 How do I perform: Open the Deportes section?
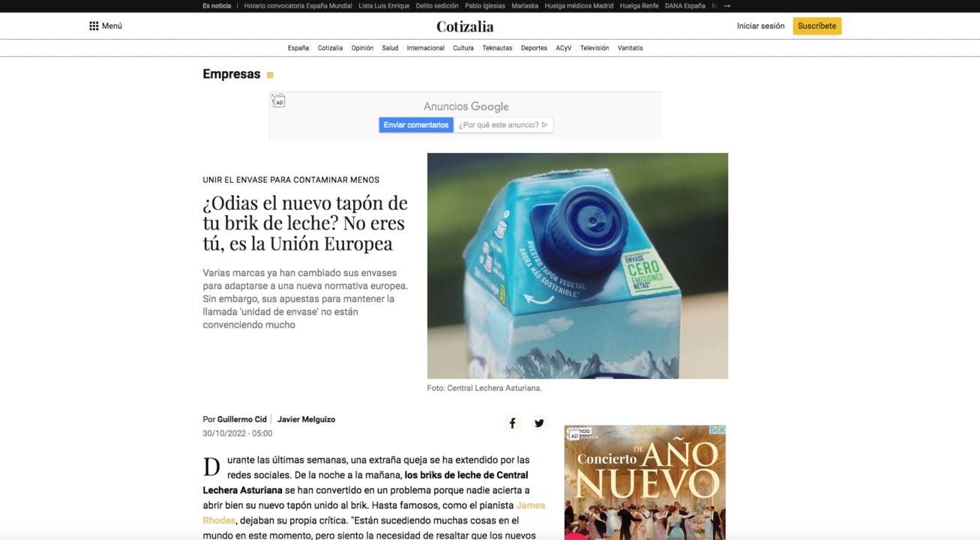tap(534, 48)
